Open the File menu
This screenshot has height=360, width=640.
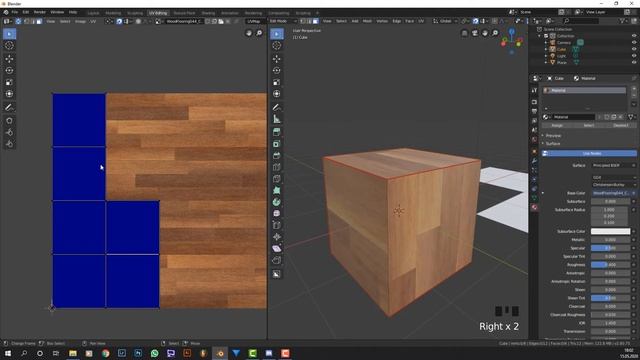[x=15, y=12]
